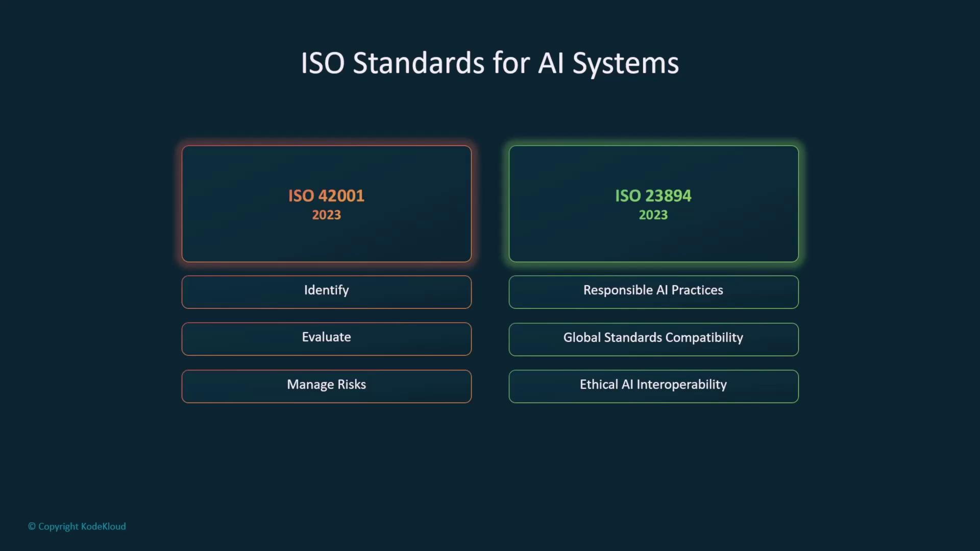Click Global Standards Compatibility box
Image resolution: width=980 pixels, height=551 pixels.
click(x=653, y=339)
